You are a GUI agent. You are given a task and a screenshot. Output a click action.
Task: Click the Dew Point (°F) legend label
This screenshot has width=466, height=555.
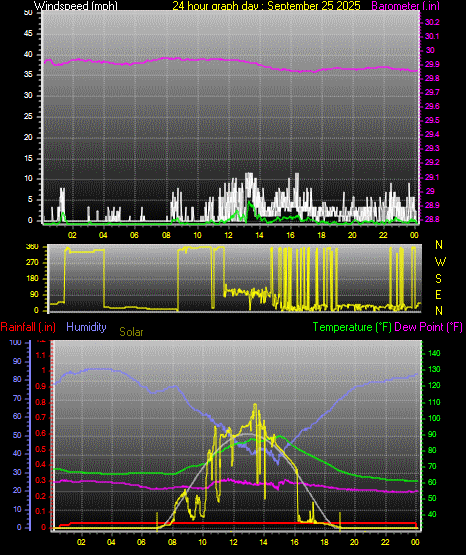coord(428,327)
